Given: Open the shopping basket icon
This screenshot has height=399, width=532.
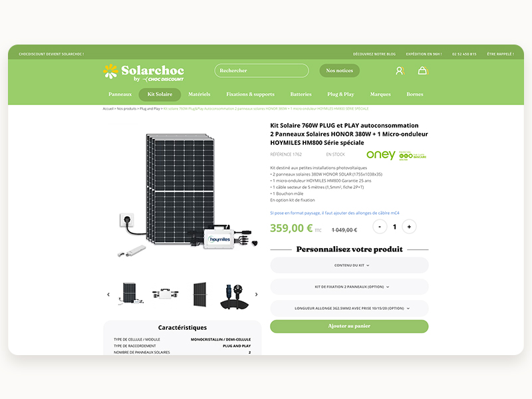Looking at the screenshot, I should (423, 70).
